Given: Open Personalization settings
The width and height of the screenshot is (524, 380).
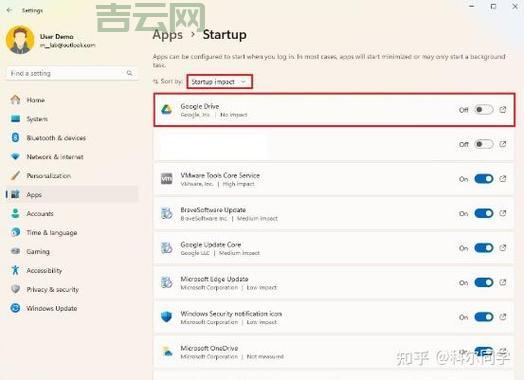Looking at the screenshot, I should click(48, 176).
